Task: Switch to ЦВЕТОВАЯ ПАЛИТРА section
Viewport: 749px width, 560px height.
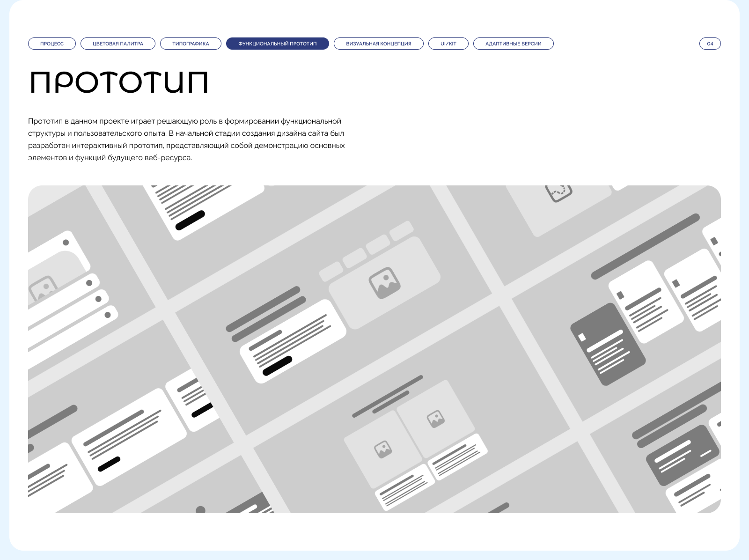Action: (117, 44)
